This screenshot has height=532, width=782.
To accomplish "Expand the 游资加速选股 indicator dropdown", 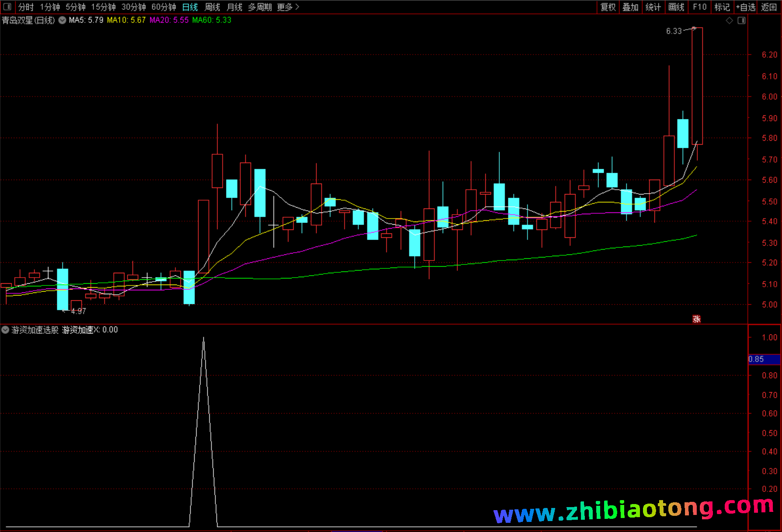I will coord(5,330).
